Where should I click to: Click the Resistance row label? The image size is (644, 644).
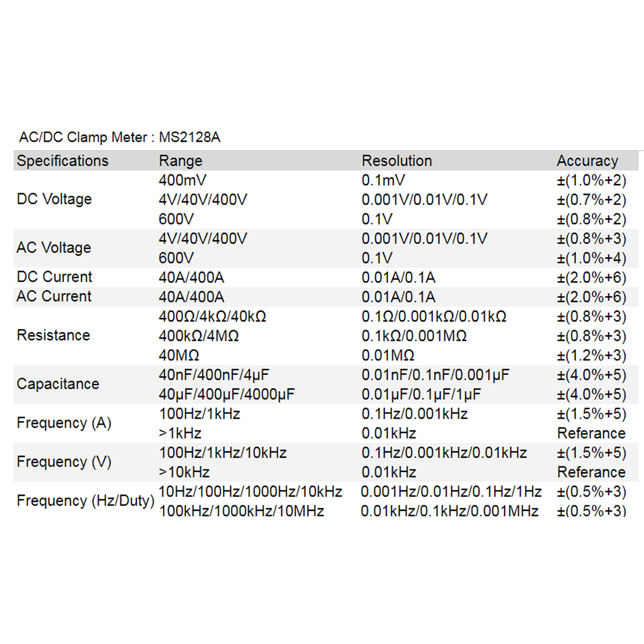[53, 335]
